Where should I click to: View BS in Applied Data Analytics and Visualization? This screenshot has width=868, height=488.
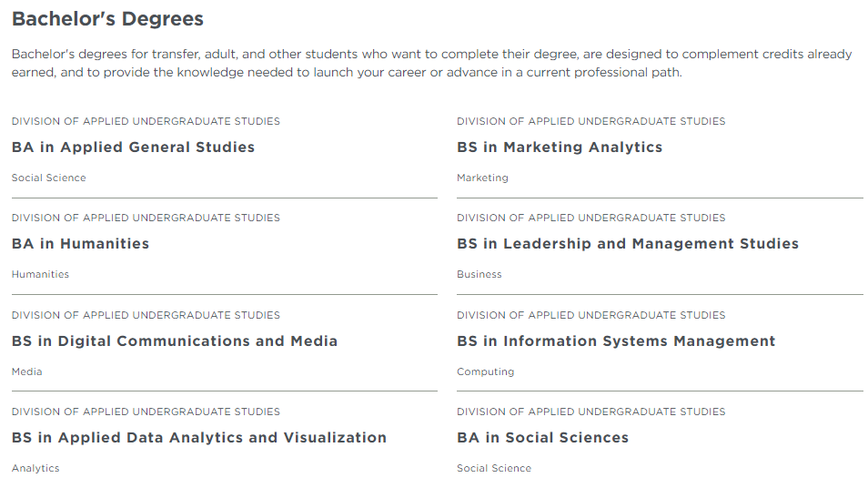(x=198, y=438)
